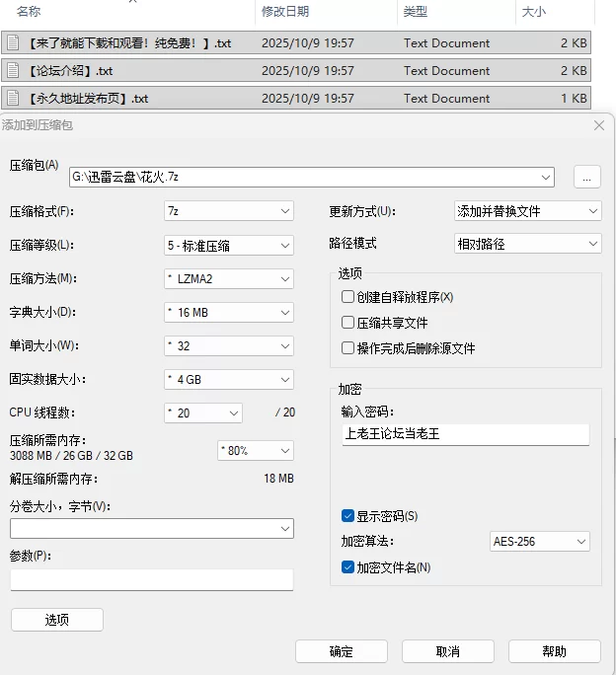Viewport: 616px width, 675px height.
Task: Click the 选项 button
Action: point(56,620)
